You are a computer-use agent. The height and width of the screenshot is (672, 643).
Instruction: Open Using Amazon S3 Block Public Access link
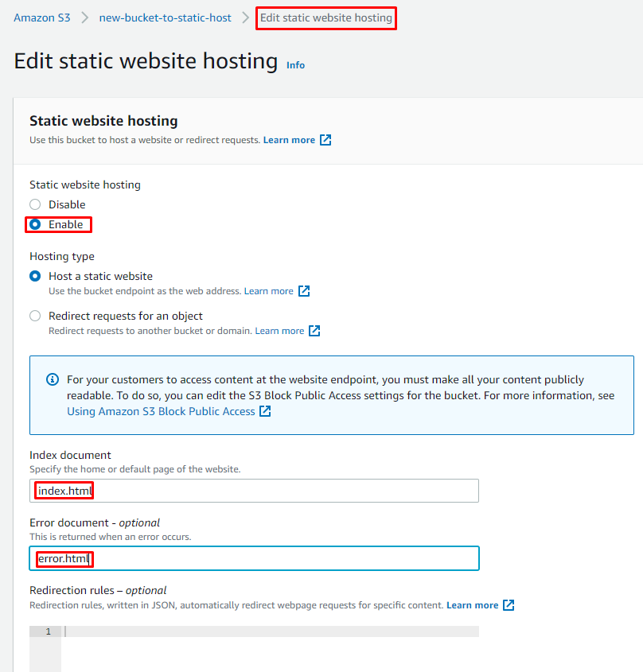click(161, 411)
